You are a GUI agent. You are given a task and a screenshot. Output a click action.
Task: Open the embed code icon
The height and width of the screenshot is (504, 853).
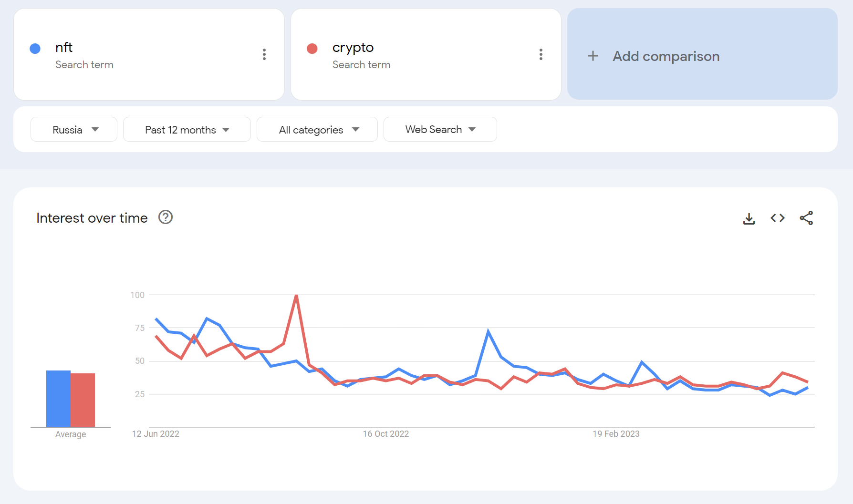pos(778,218)
